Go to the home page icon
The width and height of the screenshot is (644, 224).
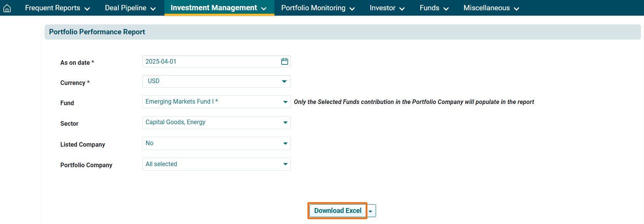(x=7, y=8)
